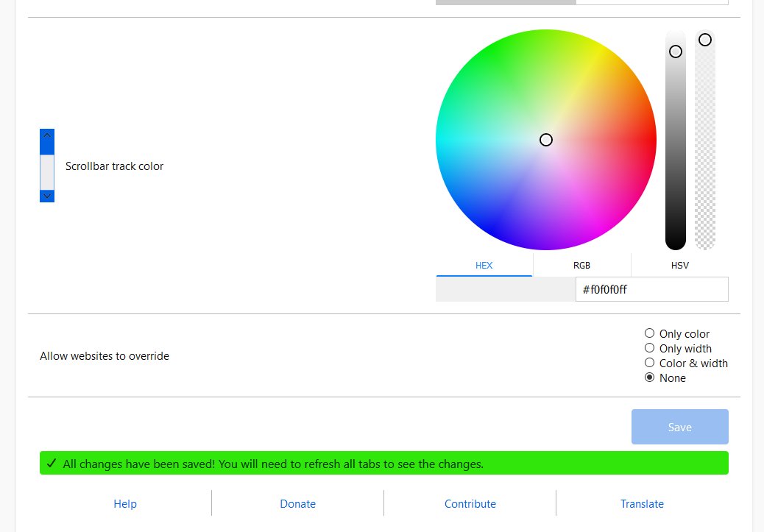The image size is (764, 532).
Task: Click the Save button
Action: pyautogui.click(x=679, y=427)
